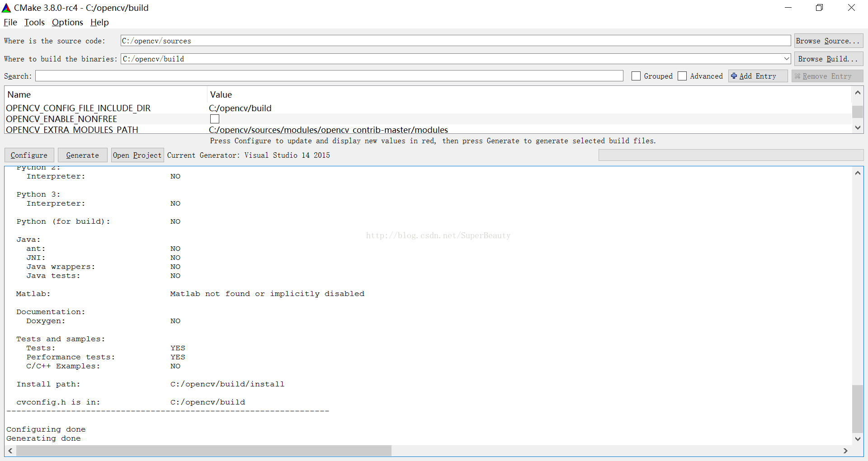The height and width of the screenshot is (461, 868).
Task: Click output log horizontal scrollbar thumb
Action: [x=204, y=451]
